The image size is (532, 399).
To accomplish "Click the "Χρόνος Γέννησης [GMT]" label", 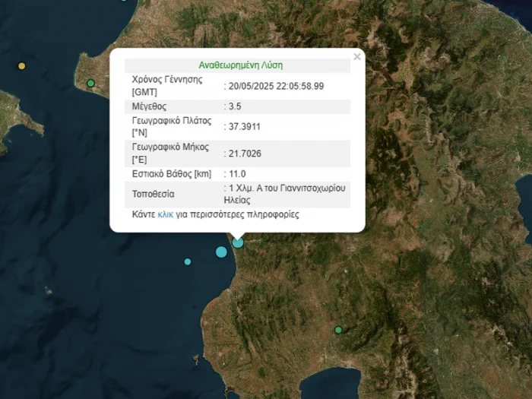I will 167,86.
